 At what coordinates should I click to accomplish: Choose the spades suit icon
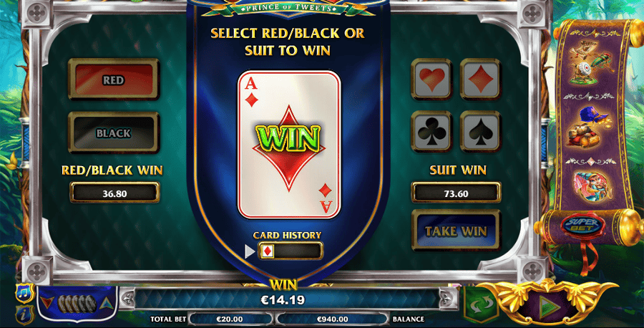tap(480, 132)
